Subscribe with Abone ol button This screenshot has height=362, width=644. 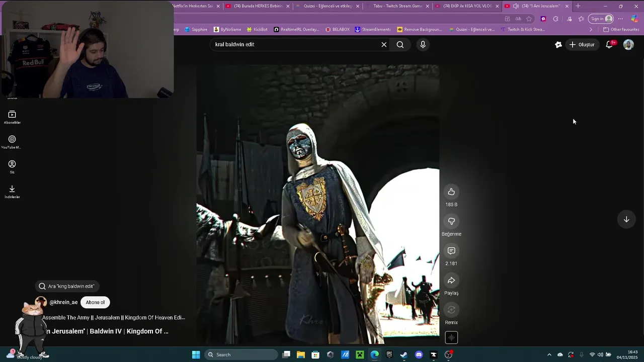coord(95,302)
